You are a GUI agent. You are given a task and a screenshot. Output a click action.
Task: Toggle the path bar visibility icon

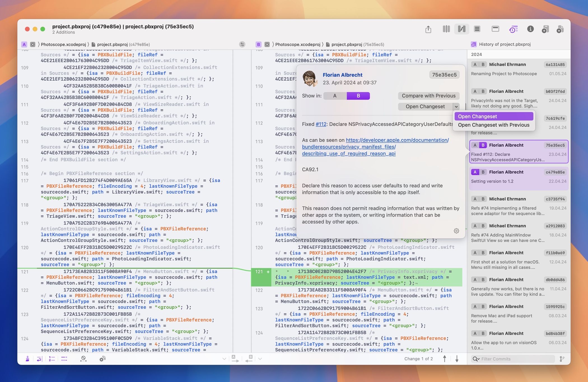495,29
